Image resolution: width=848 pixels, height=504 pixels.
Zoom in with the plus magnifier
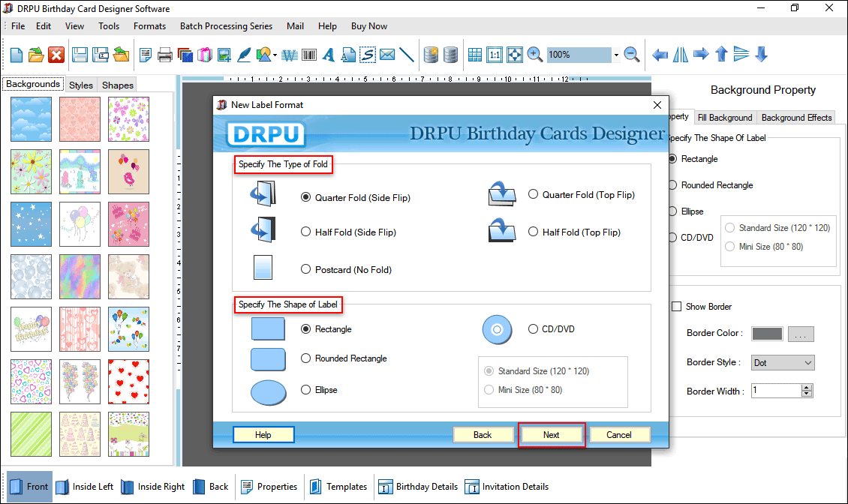(x=534, y=55)
